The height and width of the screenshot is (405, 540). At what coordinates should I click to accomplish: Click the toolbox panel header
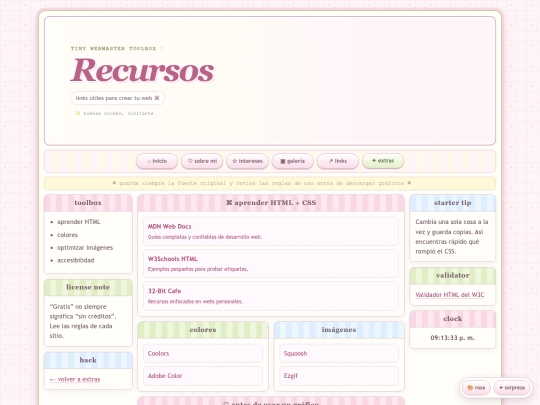coord(88,203)
